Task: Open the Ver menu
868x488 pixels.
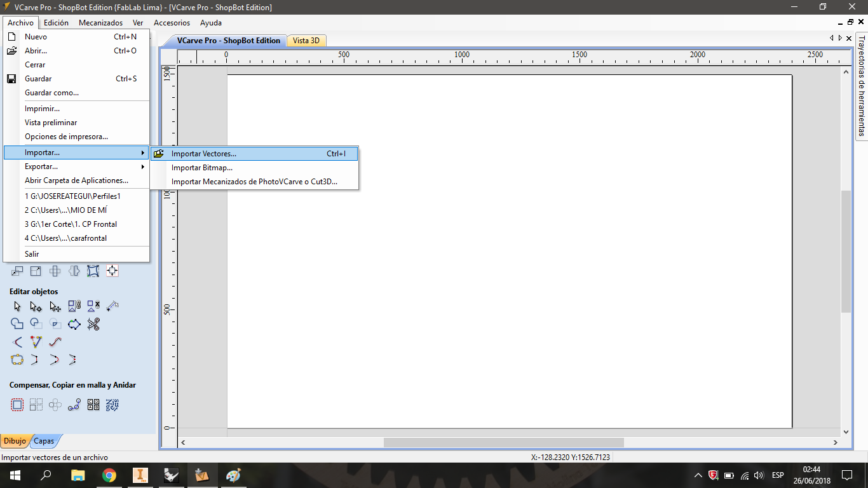Action: click(x=138, y=23)
